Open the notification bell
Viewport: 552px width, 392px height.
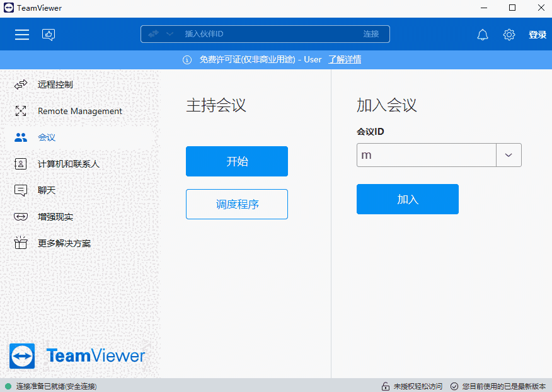click(x=483, y=34)
